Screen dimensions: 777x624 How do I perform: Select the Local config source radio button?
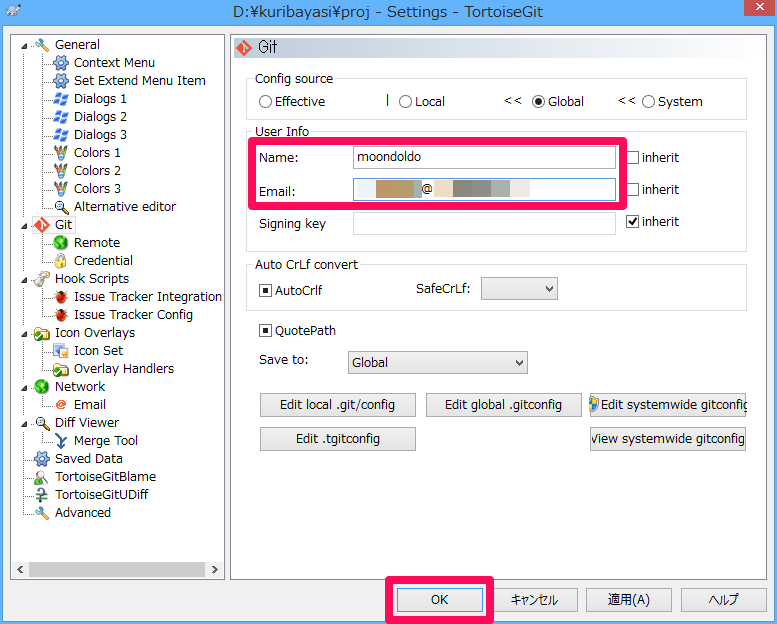pos(405,102)
